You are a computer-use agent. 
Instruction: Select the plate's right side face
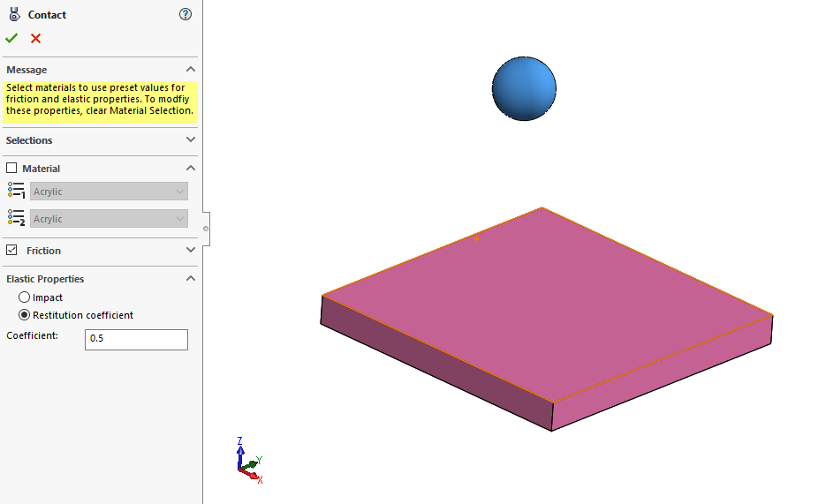click(x=662, y=373)
